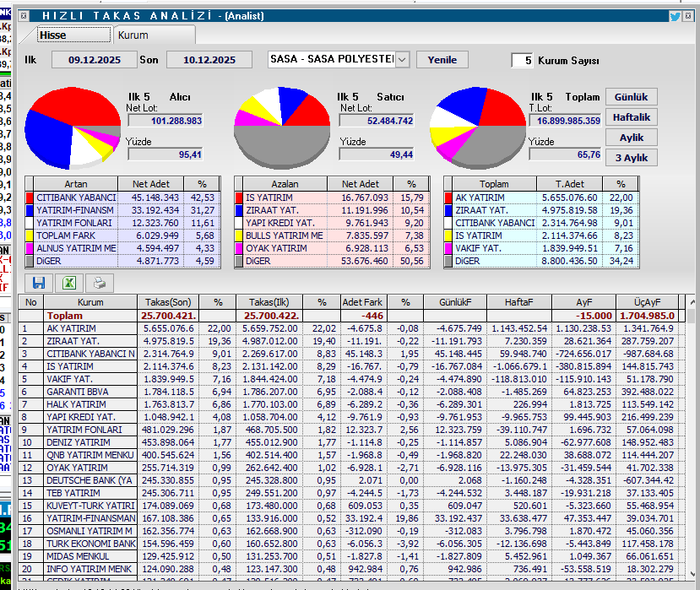Choose the Günlük period button
Screen dimensions: 700x590
pyautogui.click(x=631, y=97)
